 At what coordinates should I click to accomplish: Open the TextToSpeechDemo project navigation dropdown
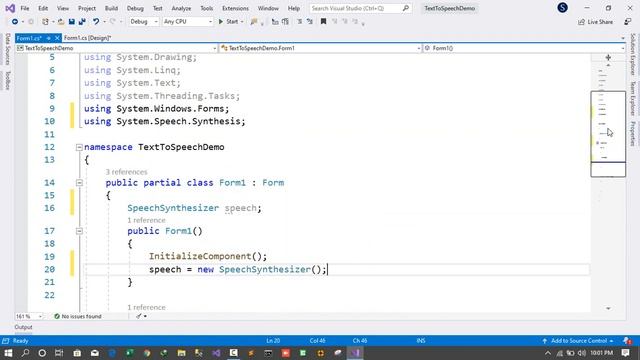pyautogui.click(x=116, y=48)
